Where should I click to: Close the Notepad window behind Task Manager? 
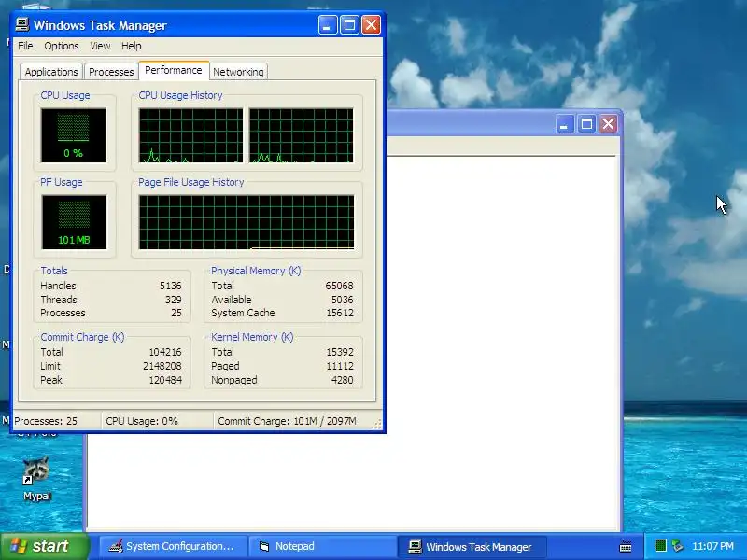coord(609,124)
